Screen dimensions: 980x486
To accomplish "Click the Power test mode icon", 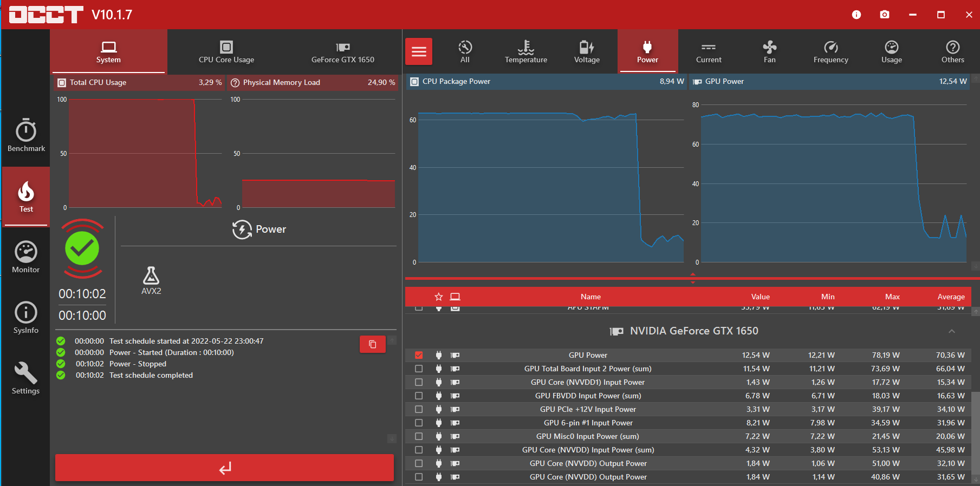I will [242, 229].
